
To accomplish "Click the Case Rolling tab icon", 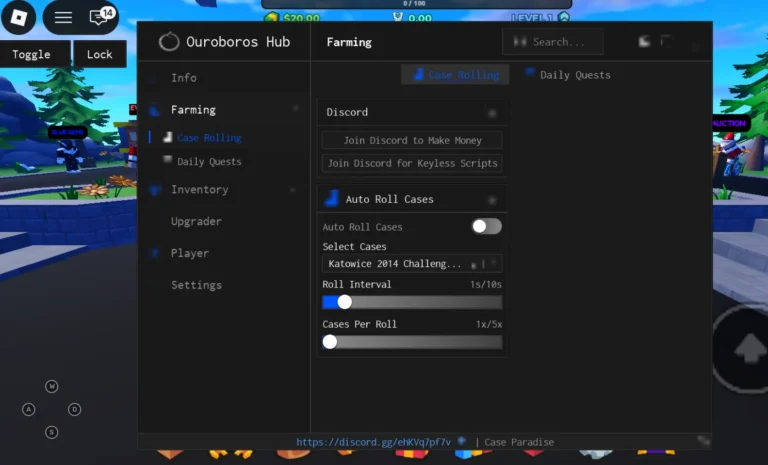I will 418,74.
